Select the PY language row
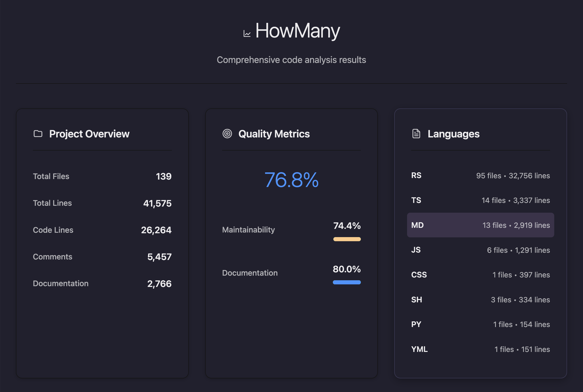 click(480, 324)
